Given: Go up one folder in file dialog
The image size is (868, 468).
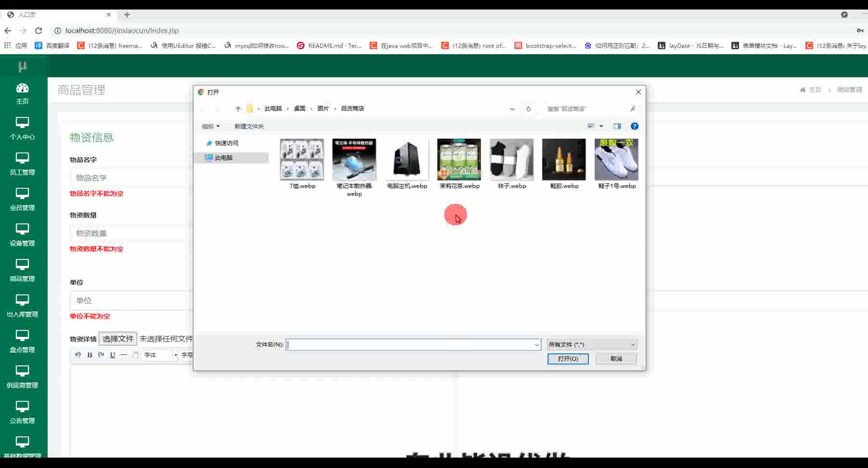Looking at the screenshot, I should point(238,109).
